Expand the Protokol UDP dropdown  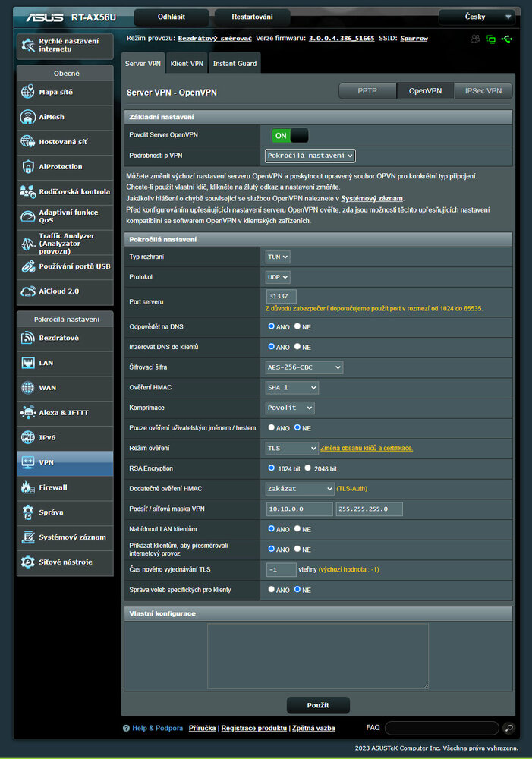pos(279,277)
